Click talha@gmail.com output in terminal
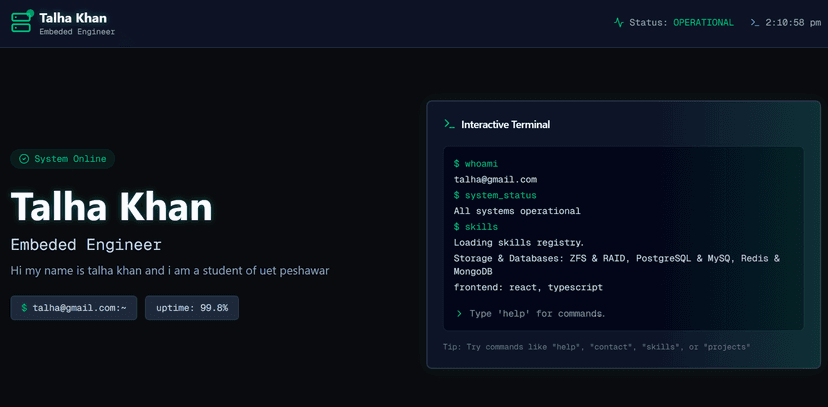Image resolution: width=828 pixels, height=407 pixels. pos(495,179)
